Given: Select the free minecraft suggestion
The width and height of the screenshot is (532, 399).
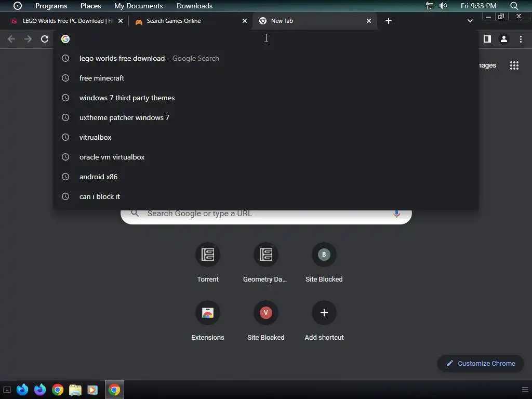Looking at the screenshot, I should coord(266,78).
